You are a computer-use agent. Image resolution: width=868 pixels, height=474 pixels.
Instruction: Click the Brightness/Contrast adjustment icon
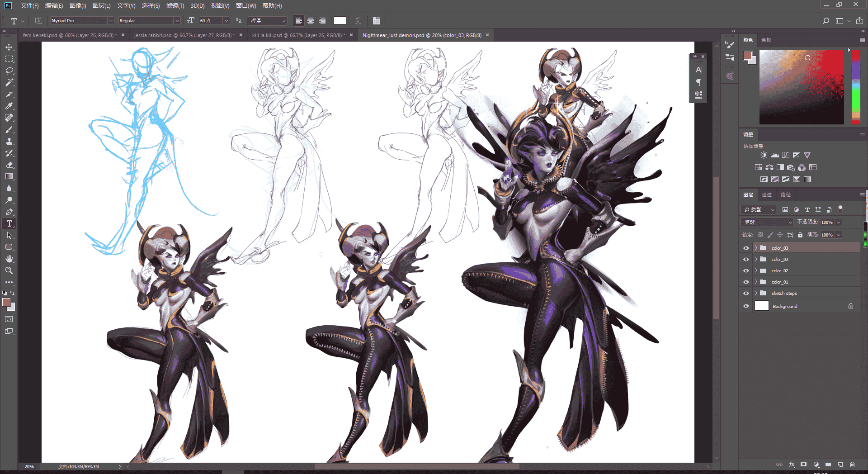[x=764, y=155]
